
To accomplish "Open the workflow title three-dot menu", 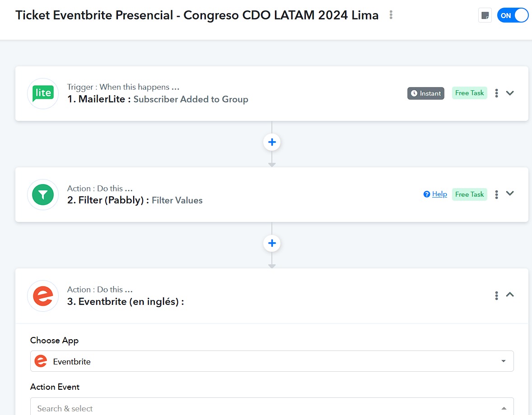I will pyautogui.click(x=391, y=15).
